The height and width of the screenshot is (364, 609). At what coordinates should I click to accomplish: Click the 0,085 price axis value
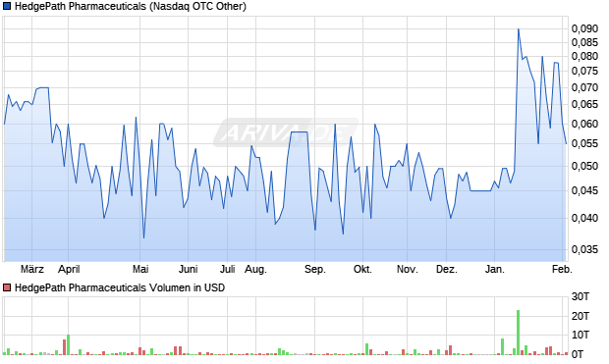(584, 42)
